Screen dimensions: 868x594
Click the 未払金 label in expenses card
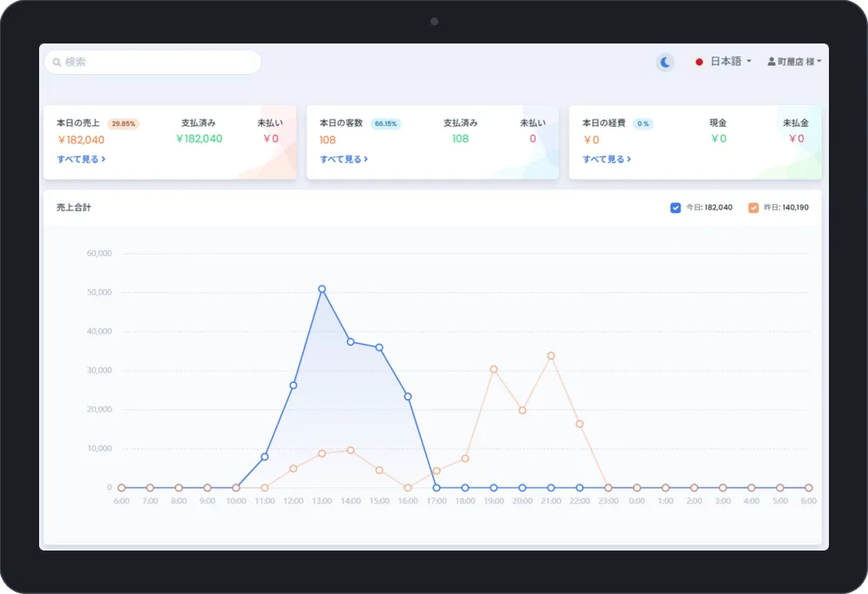795,123
